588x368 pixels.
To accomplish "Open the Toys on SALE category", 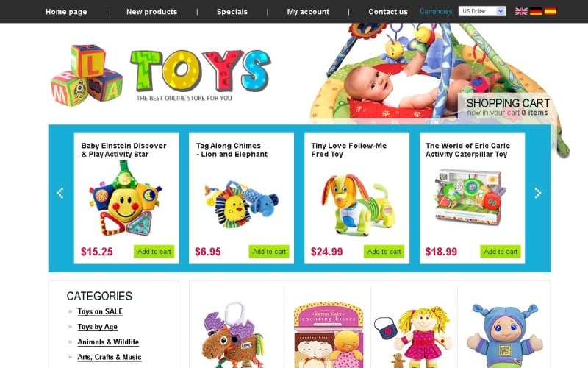I will [100, 311].
